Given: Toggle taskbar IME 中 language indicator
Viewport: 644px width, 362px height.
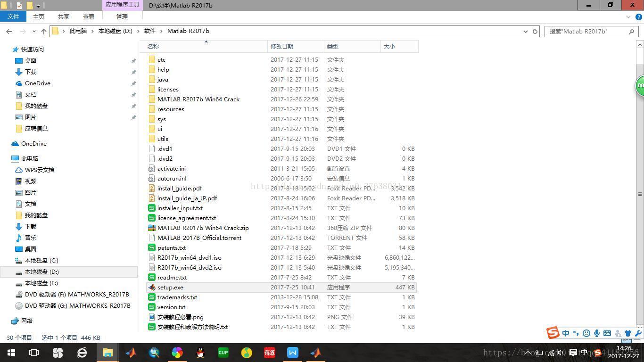Looking at the screenshot, I should coord(584,352).
